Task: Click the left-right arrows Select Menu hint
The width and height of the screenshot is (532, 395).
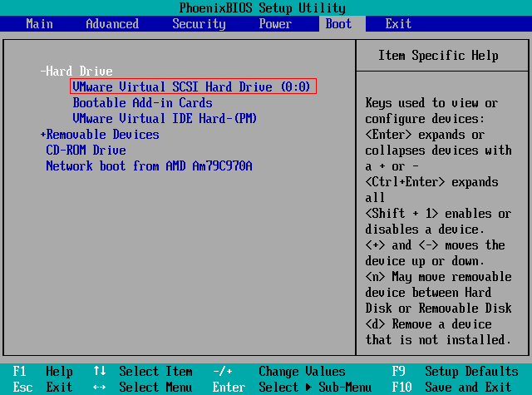Action: (x=143, y=387)
